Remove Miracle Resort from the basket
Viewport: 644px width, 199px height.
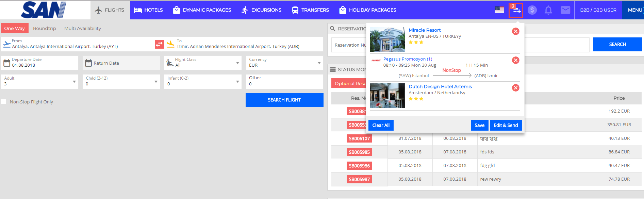coord(515,31)
